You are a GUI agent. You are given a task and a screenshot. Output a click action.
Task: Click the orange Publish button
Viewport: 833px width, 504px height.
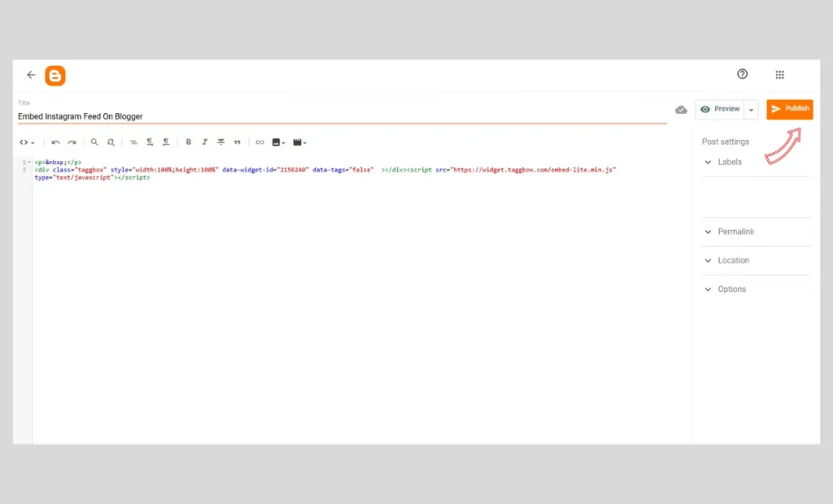[x=789, y=109]
